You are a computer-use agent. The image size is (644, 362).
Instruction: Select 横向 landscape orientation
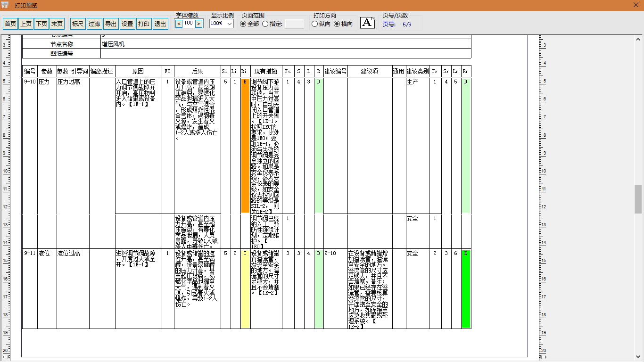coord(343,24)
